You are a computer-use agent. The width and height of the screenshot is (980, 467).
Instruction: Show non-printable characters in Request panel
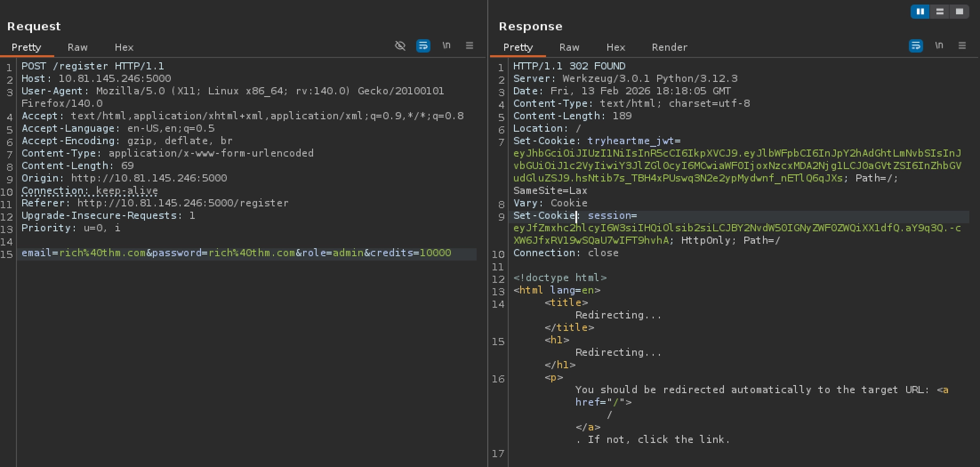[x=446, y=46]
